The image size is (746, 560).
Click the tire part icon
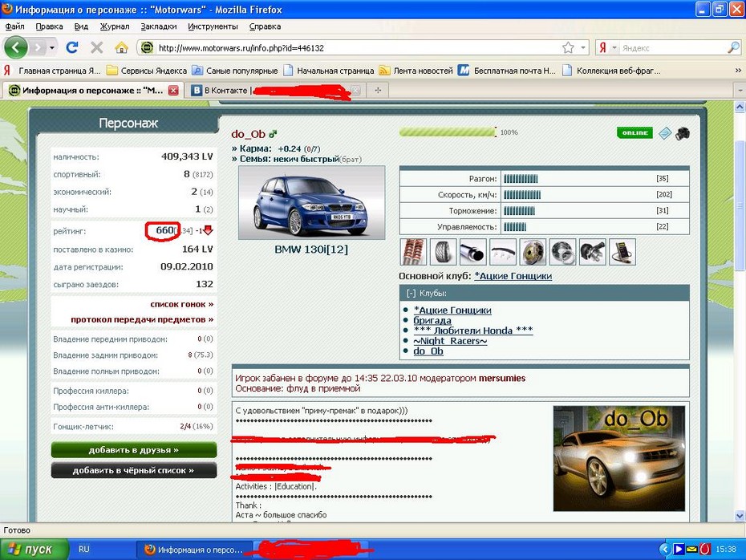[x=443, y=252]
